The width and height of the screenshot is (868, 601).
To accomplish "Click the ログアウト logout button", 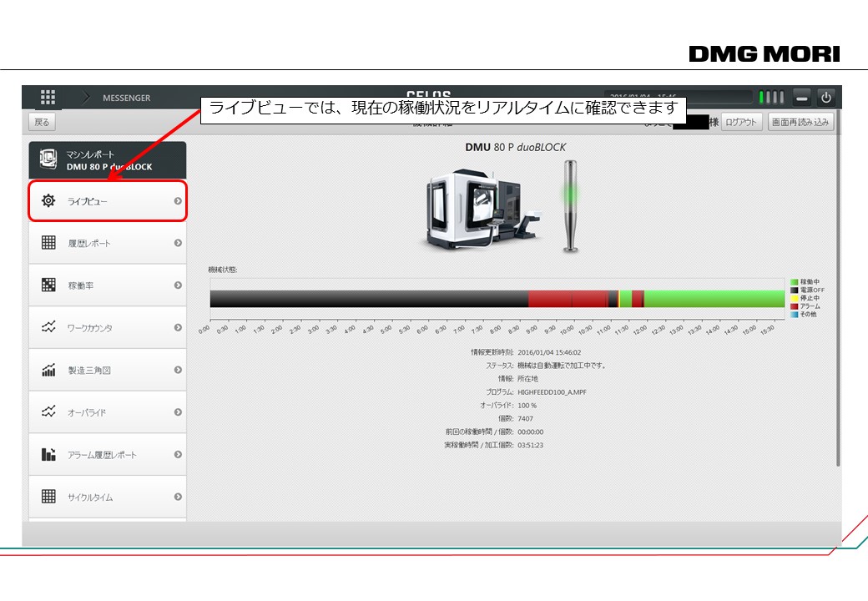I will tap(740, 122).
